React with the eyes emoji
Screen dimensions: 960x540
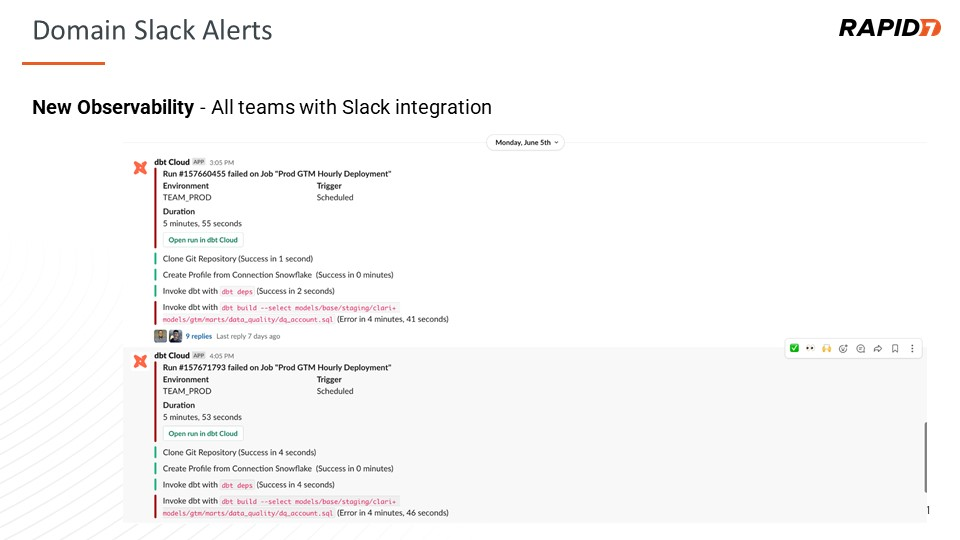(x=810, y=348)
